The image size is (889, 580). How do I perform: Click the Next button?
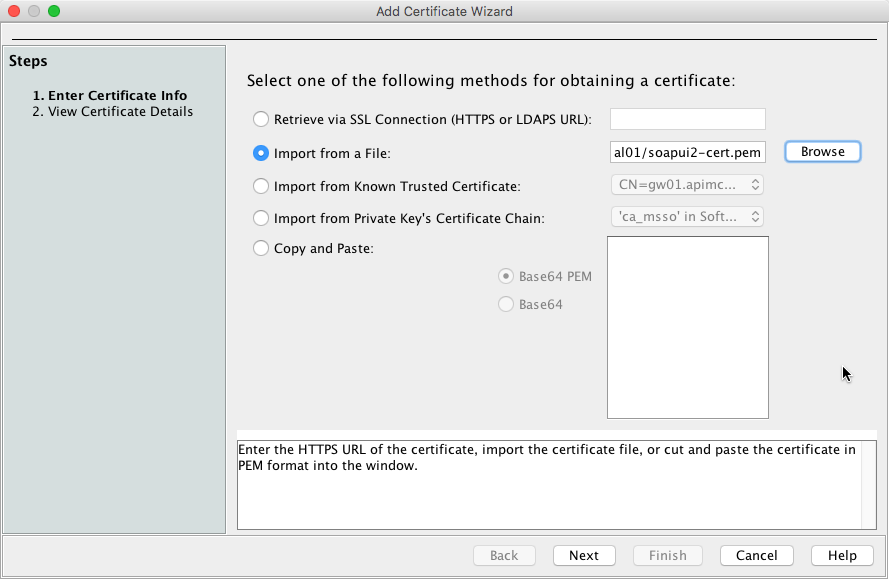[x=584, y=556]
